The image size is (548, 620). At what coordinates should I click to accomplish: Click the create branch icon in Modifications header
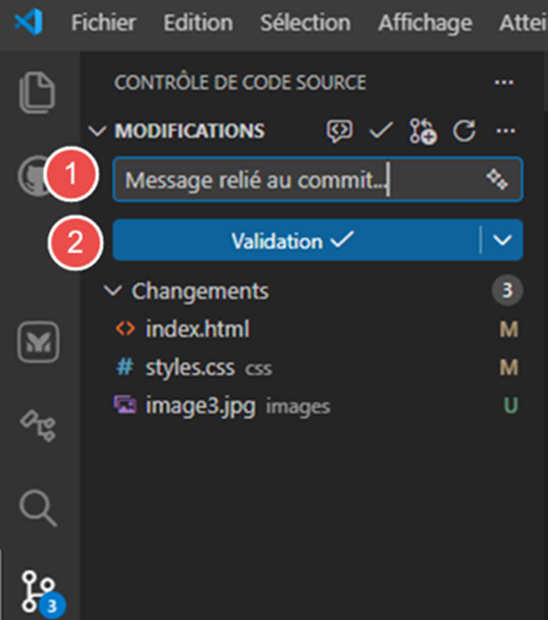pos(423,131)
